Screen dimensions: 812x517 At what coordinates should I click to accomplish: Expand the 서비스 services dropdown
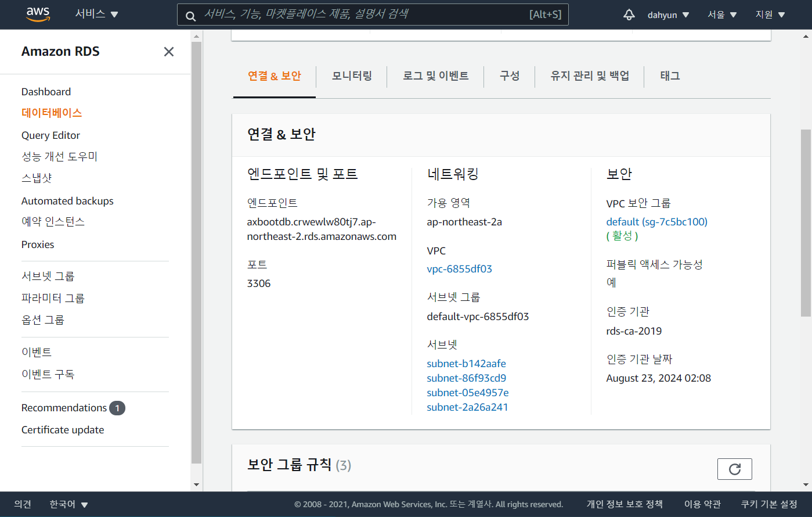[x=96, y=14]
